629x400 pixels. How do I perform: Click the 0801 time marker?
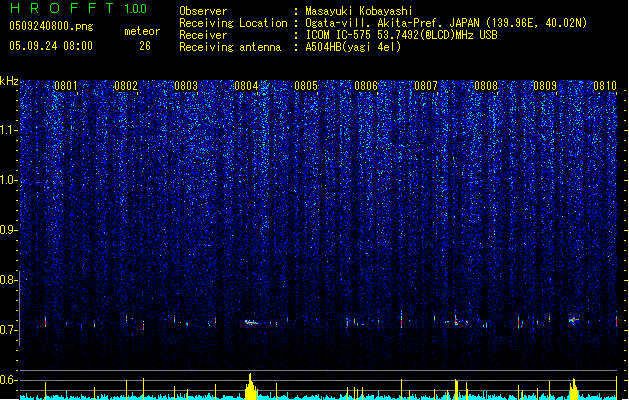(x=66, y=86)
